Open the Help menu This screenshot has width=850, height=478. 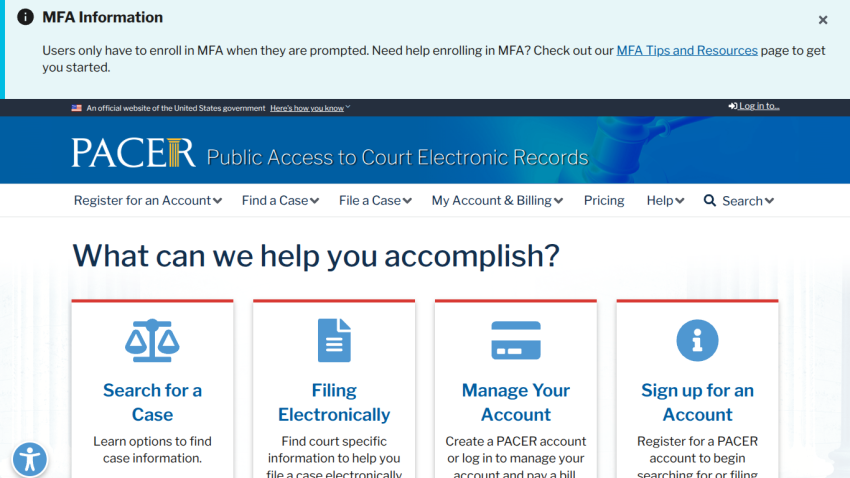(665, 201)
